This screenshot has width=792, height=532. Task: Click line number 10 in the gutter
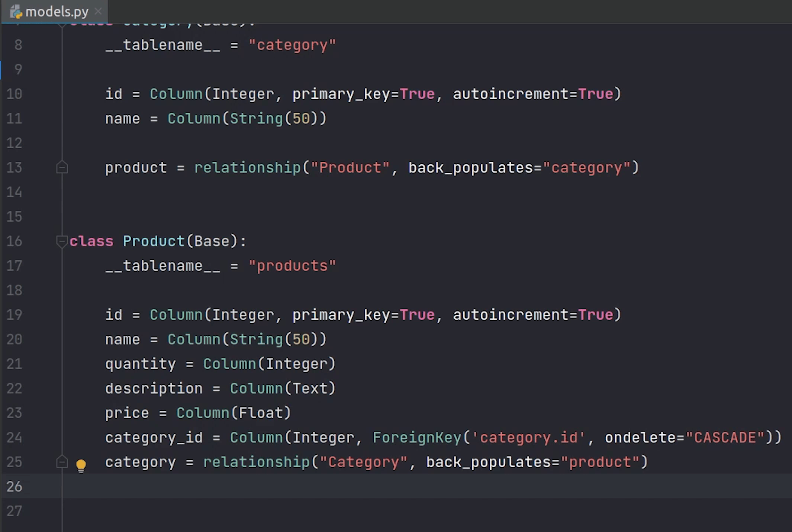click(14, 94)
